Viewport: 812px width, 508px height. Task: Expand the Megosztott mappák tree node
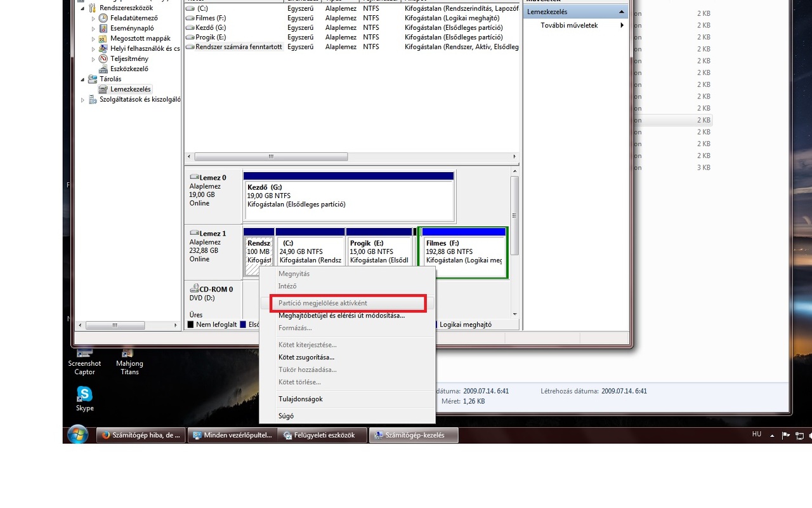click(93, 39)
